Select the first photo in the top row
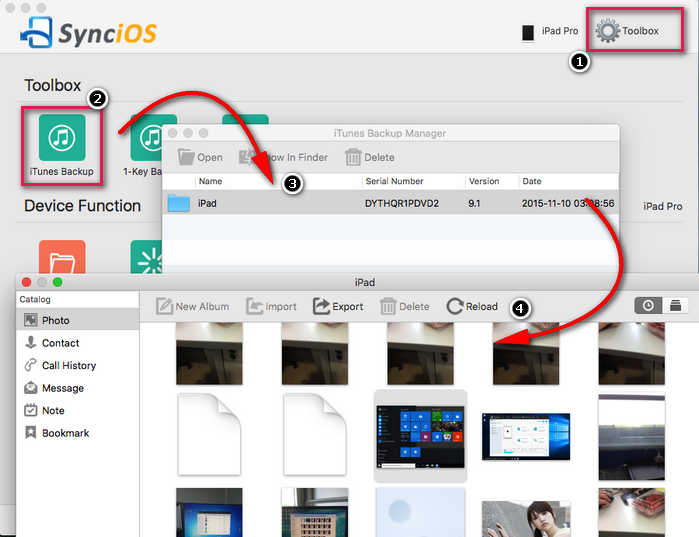Viewport: 699px width, 537px height. coord(210,353)
